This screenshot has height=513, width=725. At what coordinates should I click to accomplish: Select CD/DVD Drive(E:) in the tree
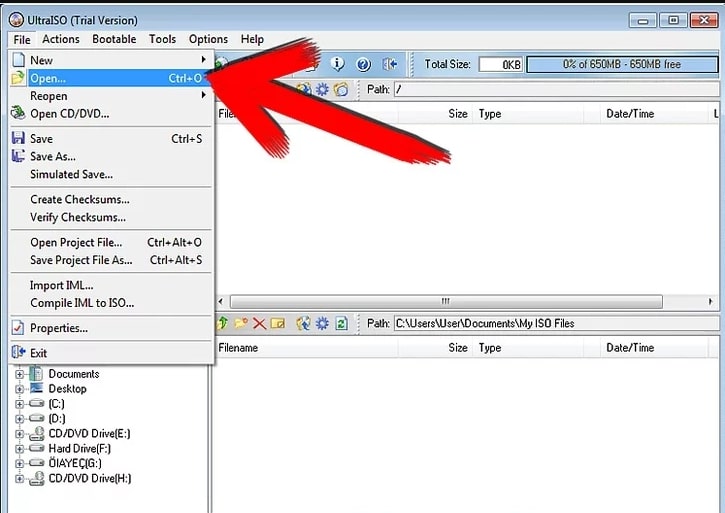coord(89,433)
